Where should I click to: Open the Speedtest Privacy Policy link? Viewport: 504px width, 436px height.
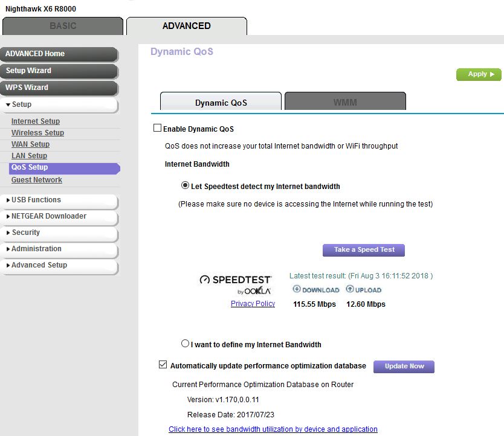(x=253, y=304)
